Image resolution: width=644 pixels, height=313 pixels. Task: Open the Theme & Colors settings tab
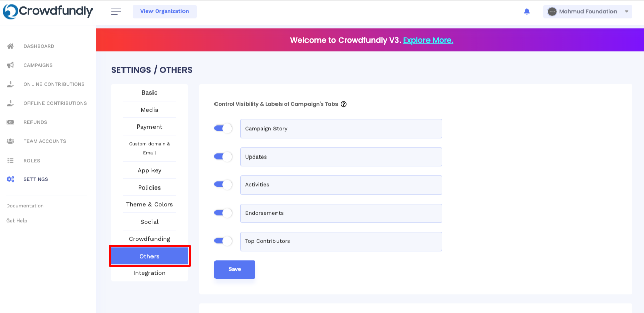coord(149,204)
